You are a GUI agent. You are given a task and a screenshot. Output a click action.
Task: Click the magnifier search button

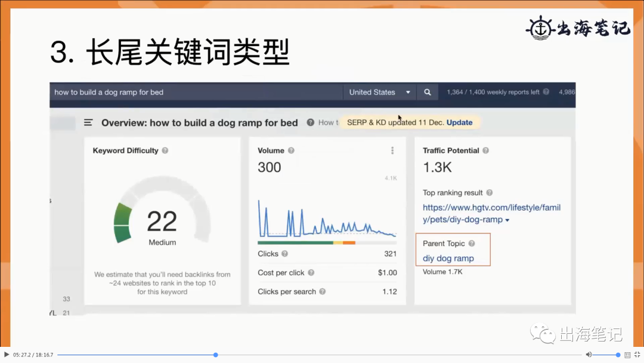click(x=427, y=93)
